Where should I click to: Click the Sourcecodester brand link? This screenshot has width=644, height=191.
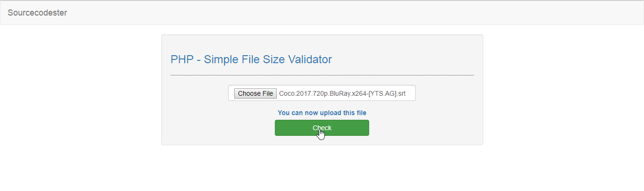point(37,13)
